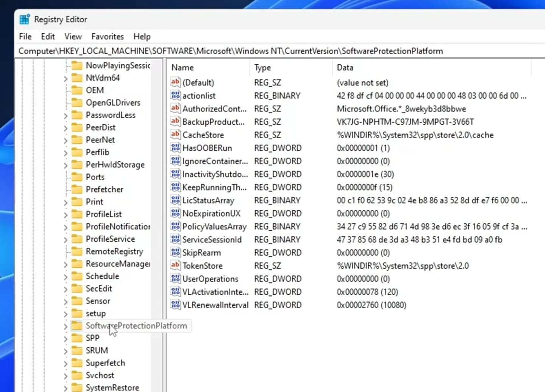Select the VLRenewalInterval DWORD icon
545x392 pixels.
point(175,305)
